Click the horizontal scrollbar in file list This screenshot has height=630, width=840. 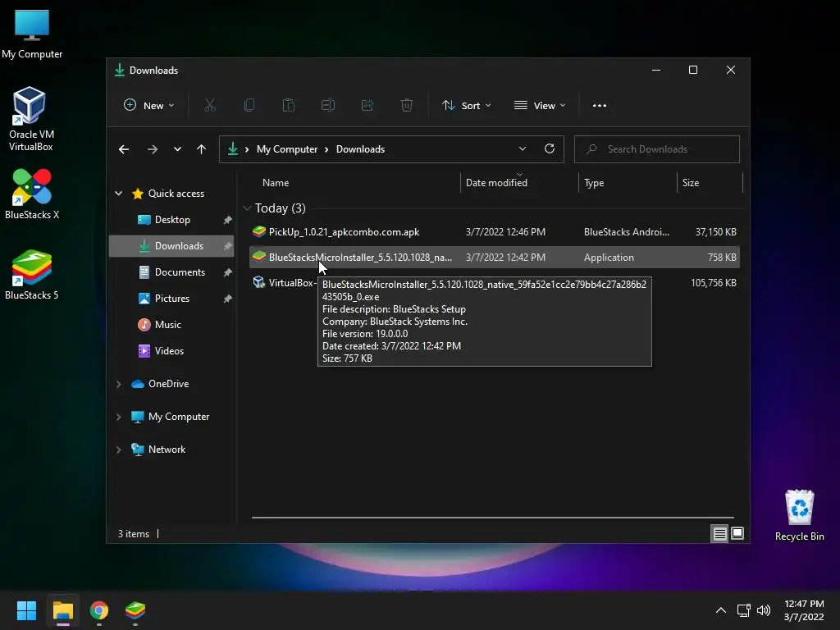point(492,518)
